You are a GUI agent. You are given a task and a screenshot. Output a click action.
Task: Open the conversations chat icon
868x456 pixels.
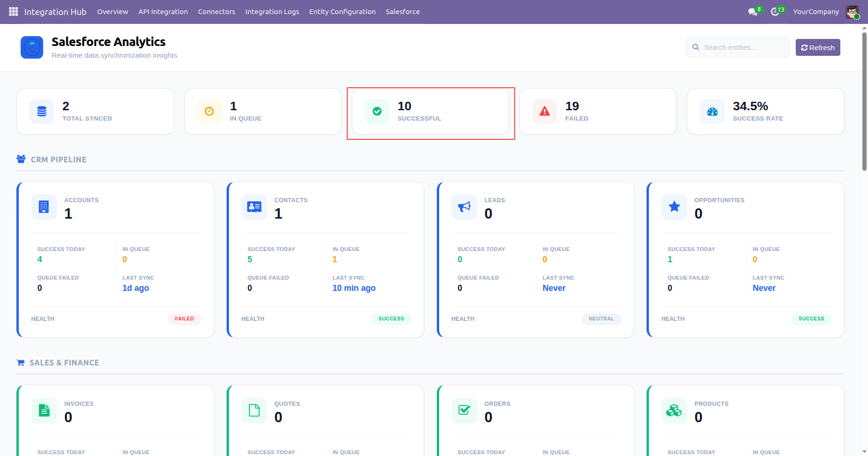(753, 12)
